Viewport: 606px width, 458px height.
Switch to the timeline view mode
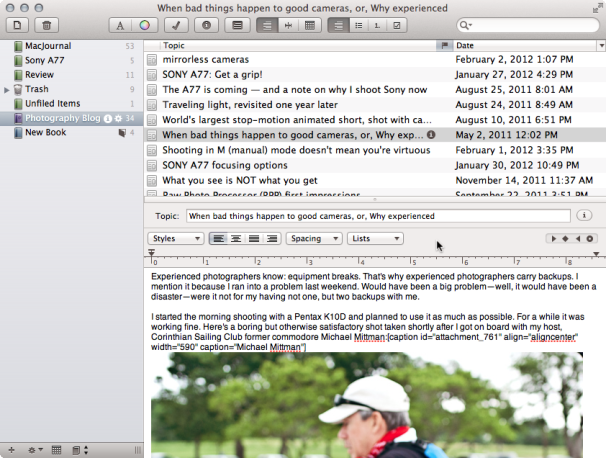(288, 26)
